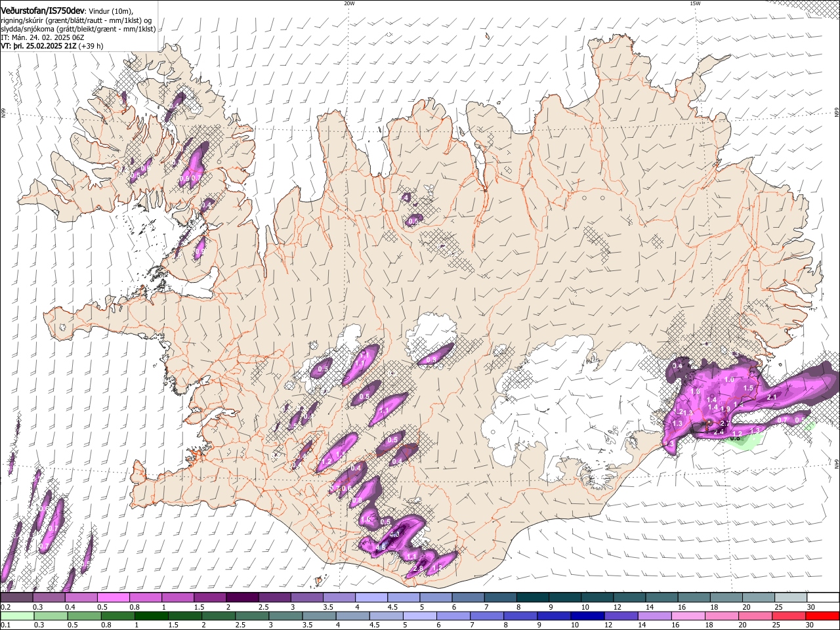Image resolution: width=840 pixels, height=630 pixels.
Task: Click the pale green swatch after 0.1, lower row
Action: tap(16, 616)
